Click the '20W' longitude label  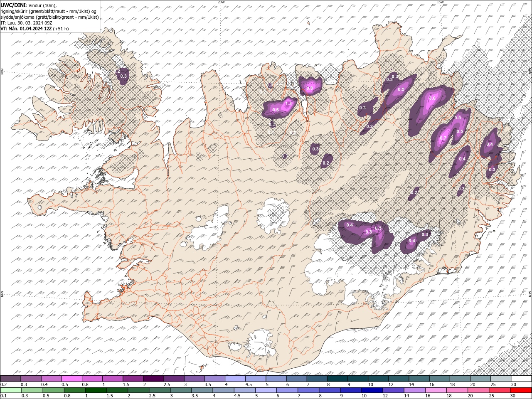coord(221,2)
